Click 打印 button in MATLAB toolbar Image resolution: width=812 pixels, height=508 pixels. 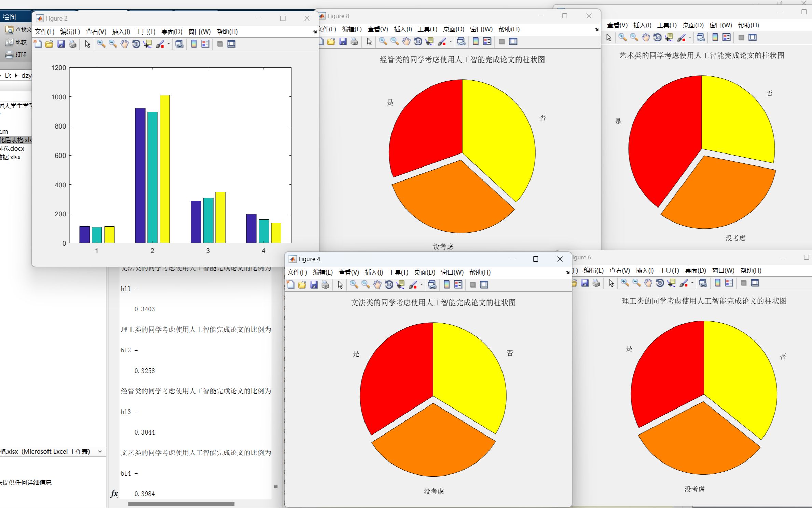16,54
